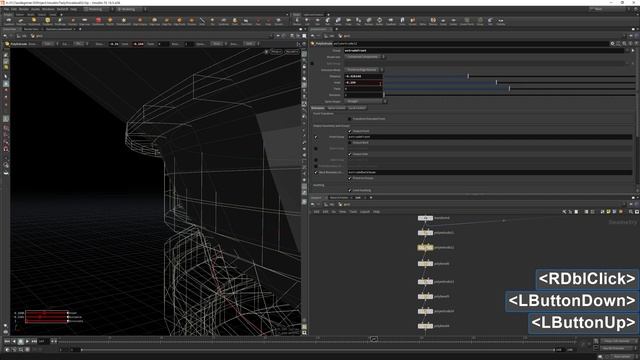Toggle the Output Side checkbox
640x360 pixels.
pyautogui.click(x=349, y=154)
